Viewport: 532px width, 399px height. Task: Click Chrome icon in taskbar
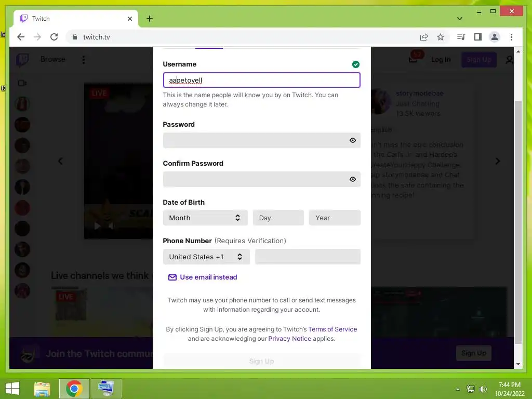pos(74,389)
